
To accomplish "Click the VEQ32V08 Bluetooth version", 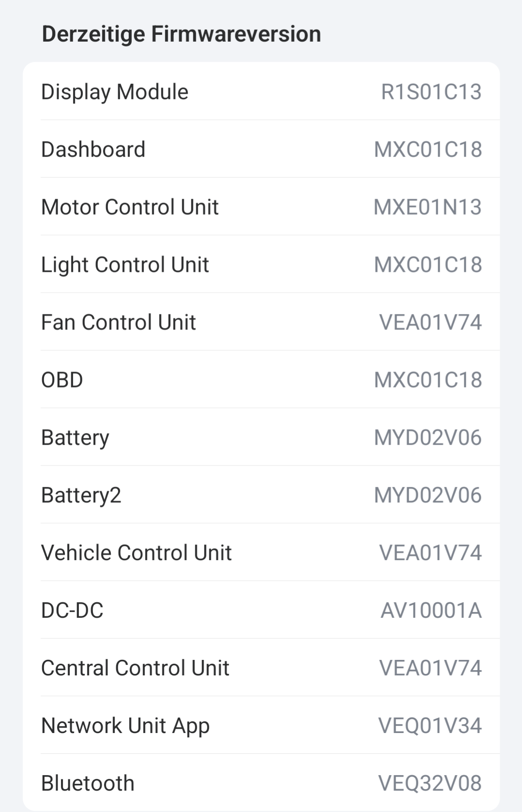I will point(430,783).
